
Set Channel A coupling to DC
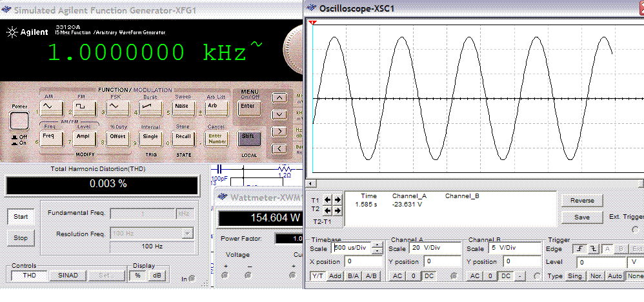tap(428, 276)
